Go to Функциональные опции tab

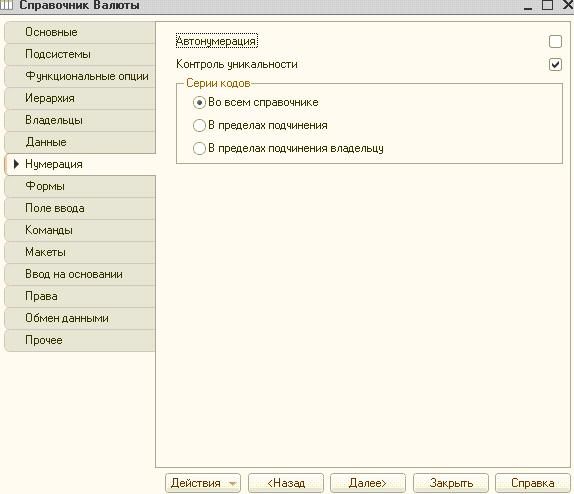pyautogui.click(x=80, y=76)
